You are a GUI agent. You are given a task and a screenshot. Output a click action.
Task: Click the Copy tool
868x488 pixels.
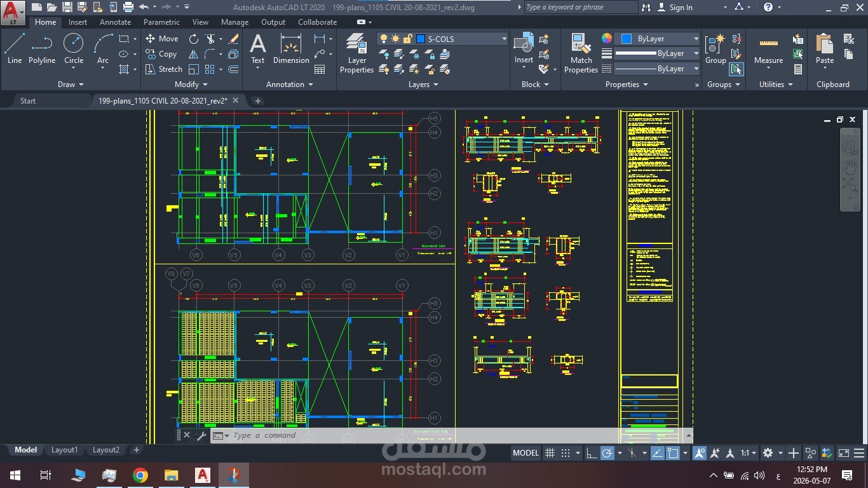[161, 54]
